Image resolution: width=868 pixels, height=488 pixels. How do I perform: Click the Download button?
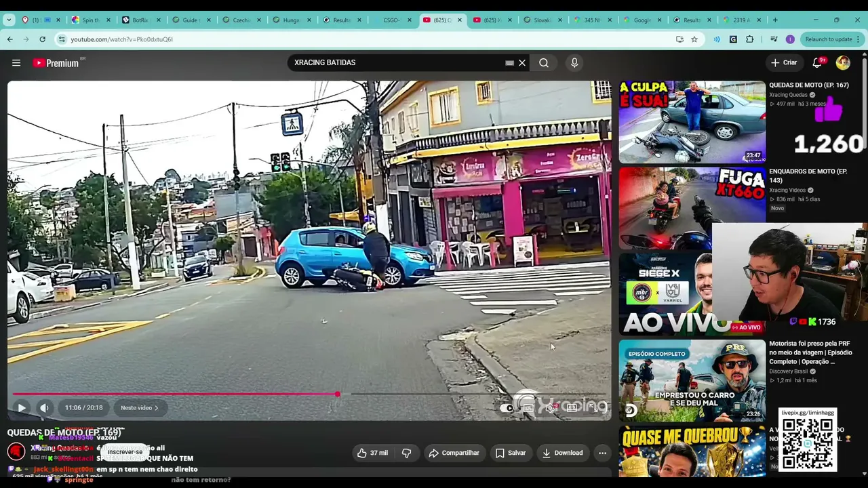[563, 453]
